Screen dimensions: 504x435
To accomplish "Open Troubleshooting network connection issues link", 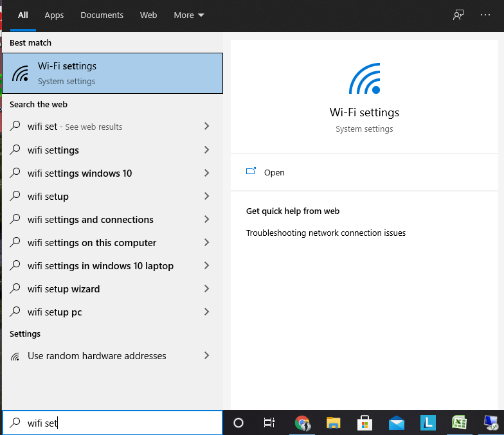I will pyautogui.click(x=326, y=233).
